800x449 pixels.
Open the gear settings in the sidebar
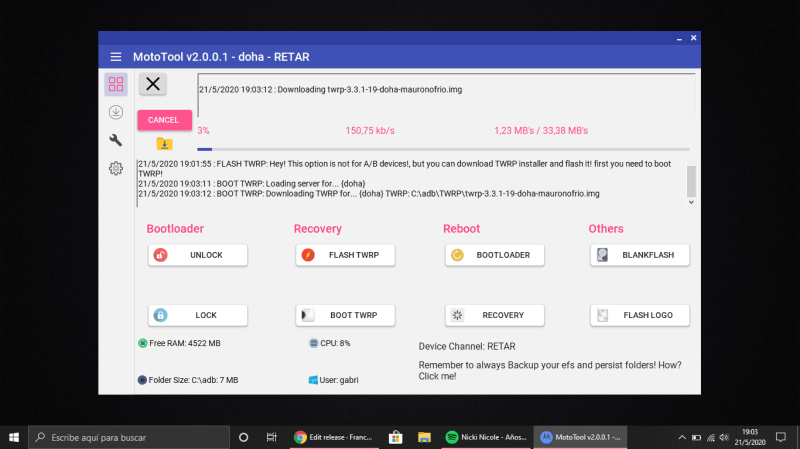(116, 168)
